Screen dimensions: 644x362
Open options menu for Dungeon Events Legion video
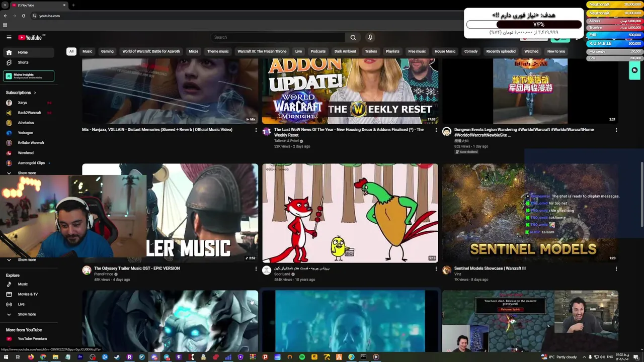point(616,130)
